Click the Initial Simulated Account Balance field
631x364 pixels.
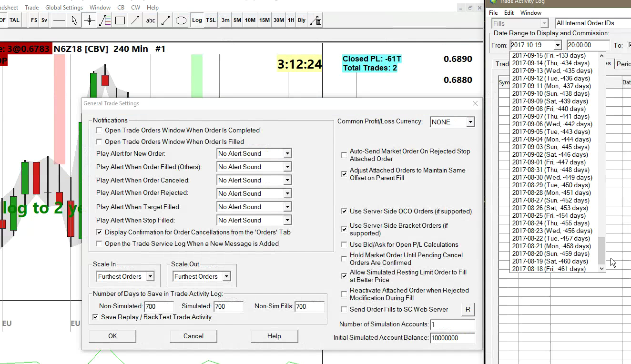point(452,338)
